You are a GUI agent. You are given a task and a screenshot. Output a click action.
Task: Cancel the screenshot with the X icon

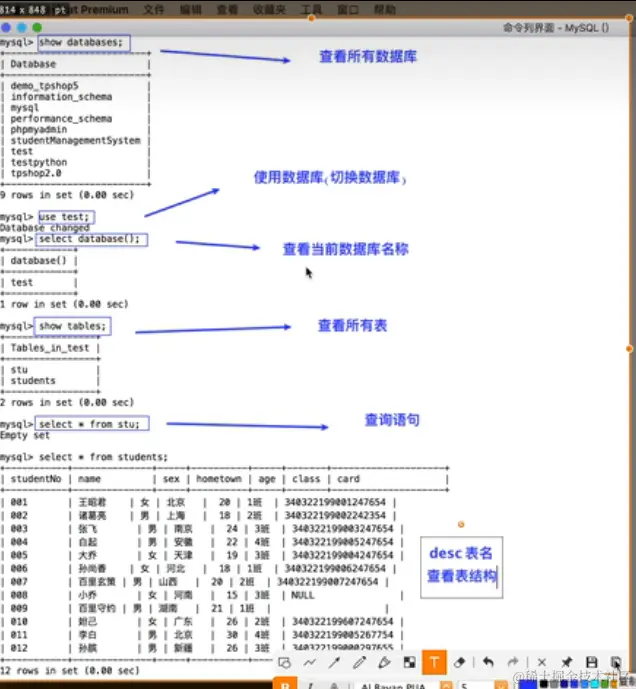pyautogui.click(x=542, y=662)
